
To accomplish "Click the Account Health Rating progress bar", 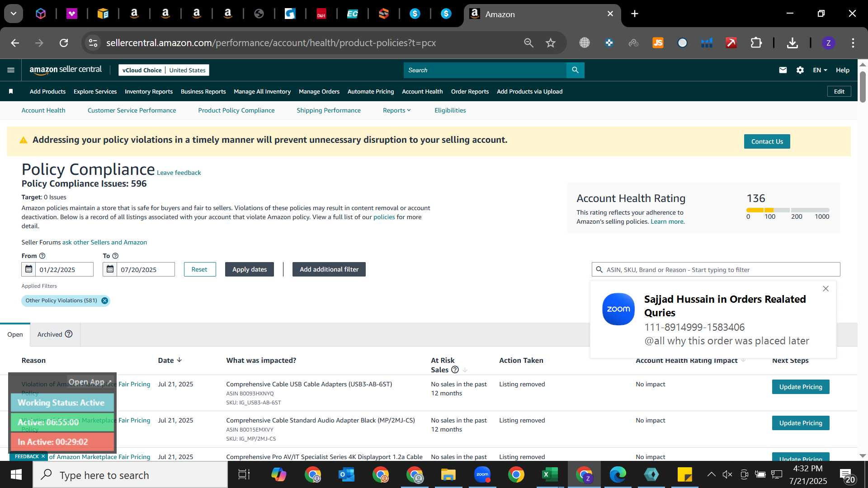I will (788, 210).
